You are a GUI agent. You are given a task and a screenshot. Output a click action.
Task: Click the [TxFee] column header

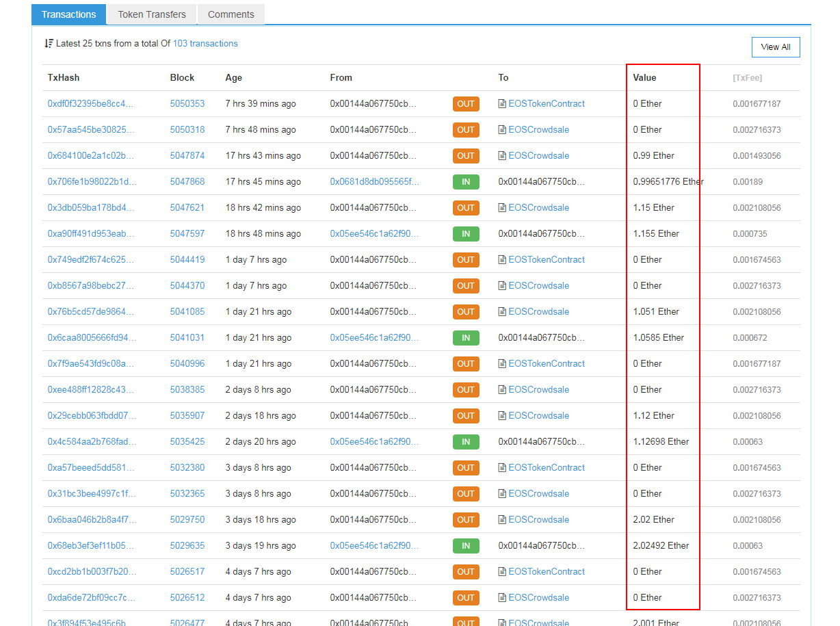click(747, 78)
